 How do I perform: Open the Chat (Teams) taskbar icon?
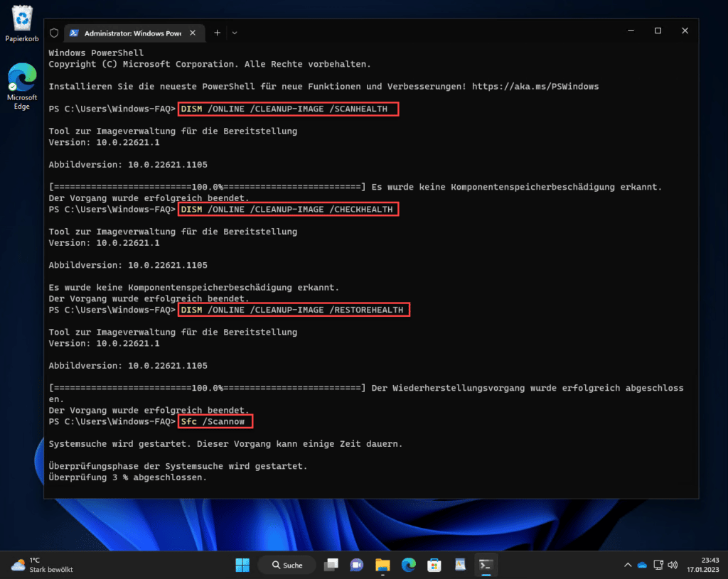coord(357,565)
